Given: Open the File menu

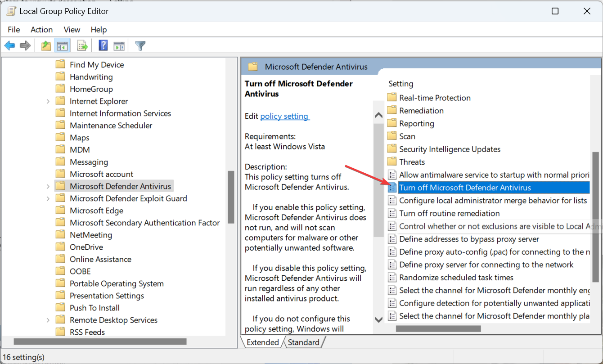Looking at the screenshot, I should coord(14,29).
